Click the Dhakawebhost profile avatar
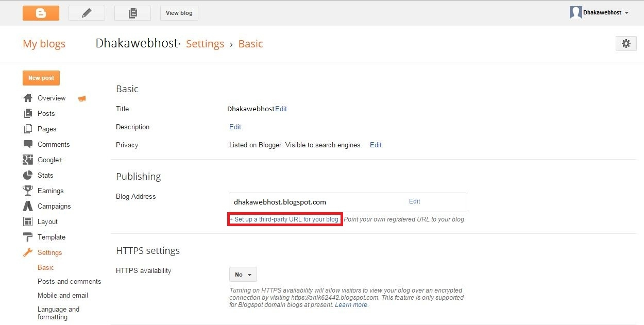Screen dimensions: 644x325 click(575, 13)
